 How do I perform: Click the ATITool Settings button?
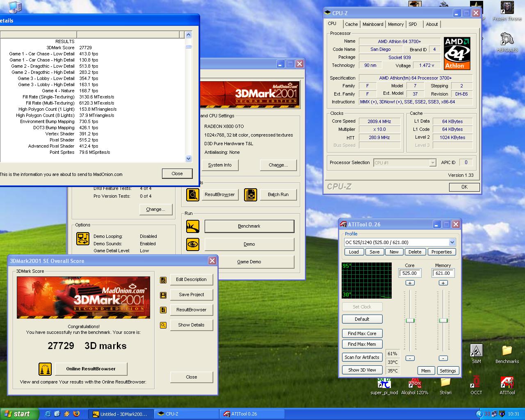click(x=448, y=371)
